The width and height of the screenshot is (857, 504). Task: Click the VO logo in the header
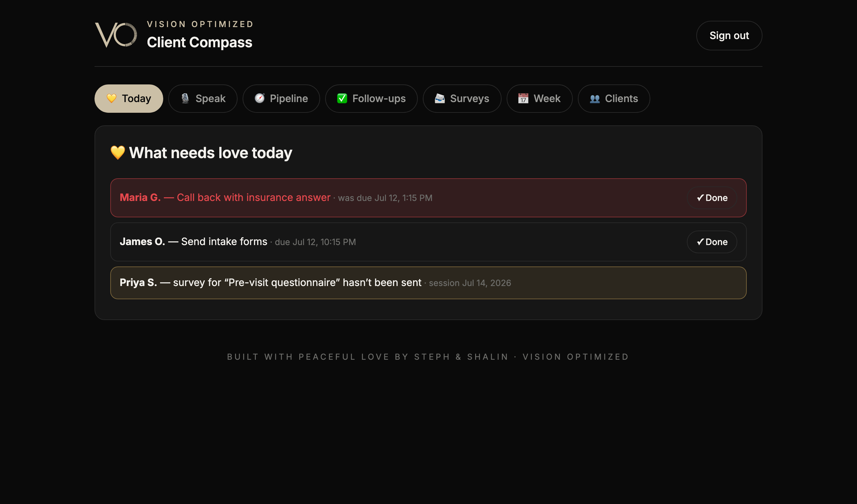116,35
